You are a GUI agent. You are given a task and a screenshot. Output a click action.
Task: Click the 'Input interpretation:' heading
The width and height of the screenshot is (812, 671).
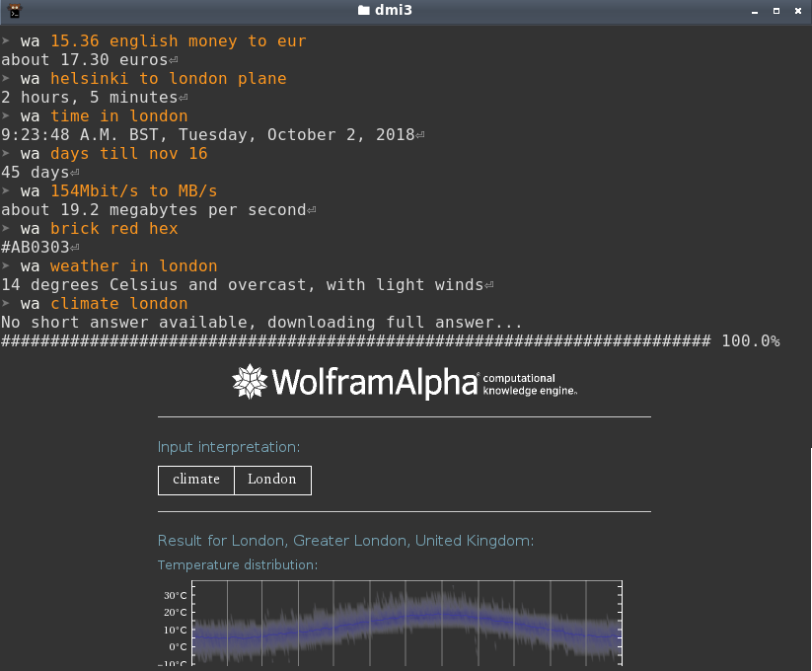[229, 447]
